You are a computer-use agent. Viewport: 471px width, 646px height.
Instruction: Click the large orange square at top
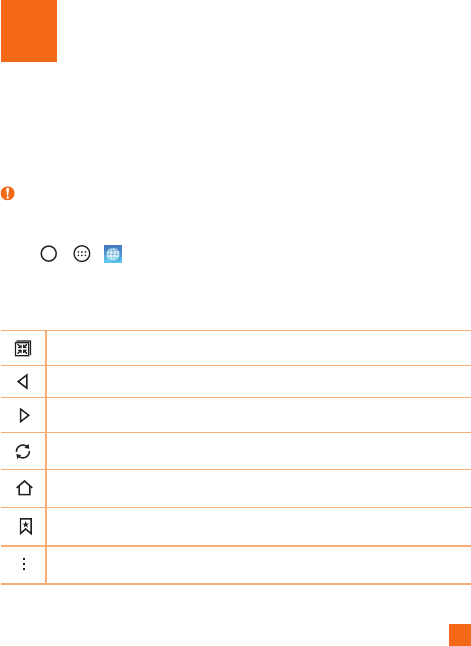29,31
